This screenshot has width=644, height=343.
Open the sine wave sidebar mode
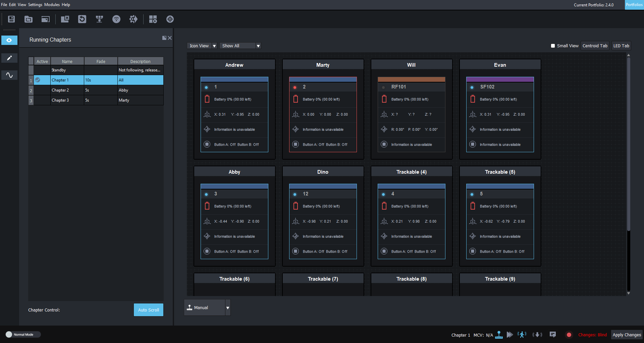pyautogui.click(x=9, y=75)
